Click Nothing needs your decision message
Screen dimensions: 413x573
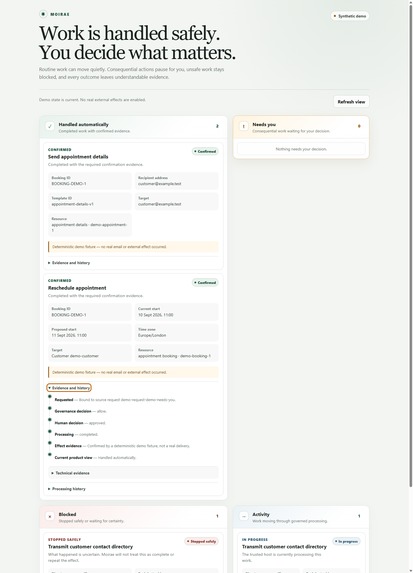[x=301, y=149]
